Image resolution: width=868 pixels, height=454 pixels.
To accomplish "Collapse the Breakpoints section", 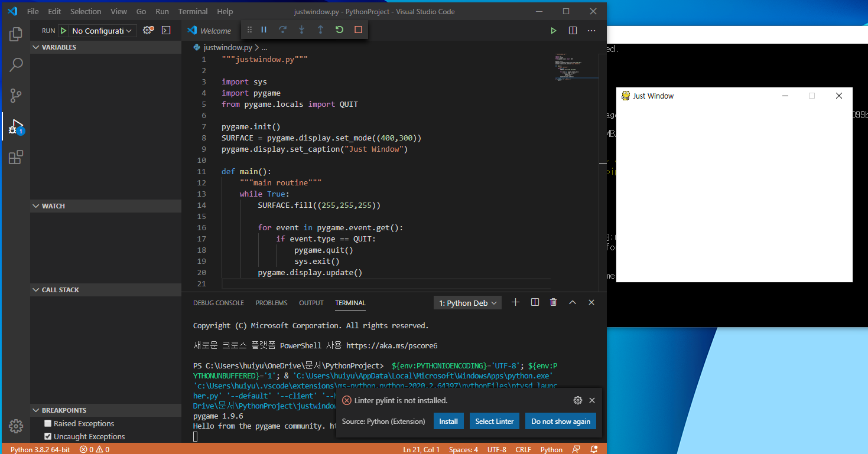I will coord(106,410).
